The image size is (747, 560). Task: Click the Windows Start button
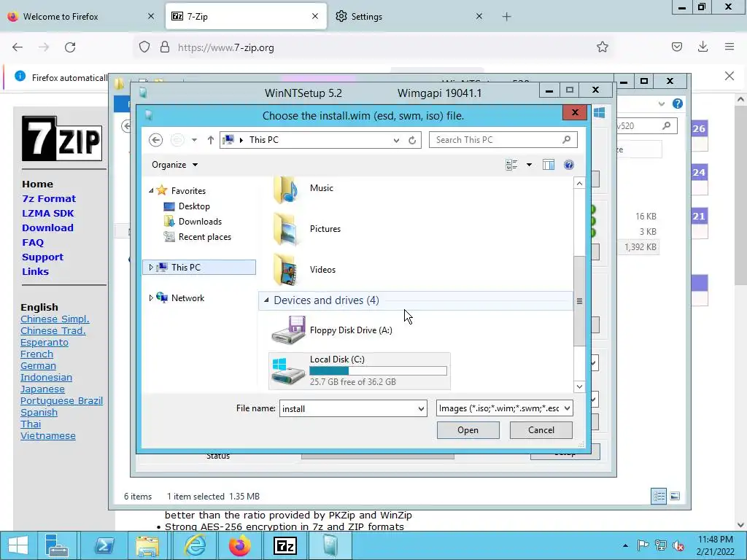coord(18,545)
